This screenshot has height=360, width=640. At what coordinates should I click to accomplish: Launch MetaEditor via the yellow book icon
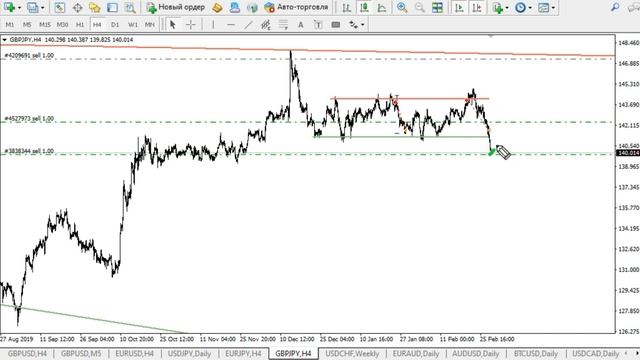point(217,7)
